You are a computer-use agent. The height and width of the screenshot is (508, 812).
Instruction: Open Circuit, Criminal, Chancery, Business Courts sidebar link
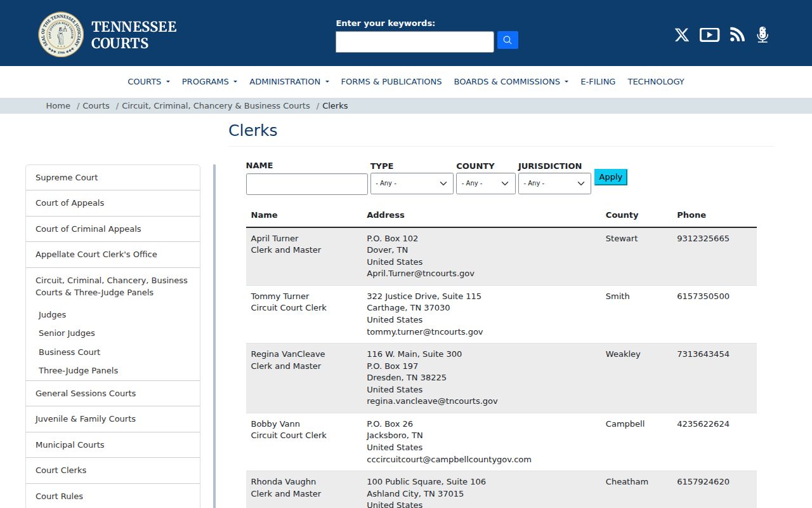pyautogui.click(x=112, y=286)
